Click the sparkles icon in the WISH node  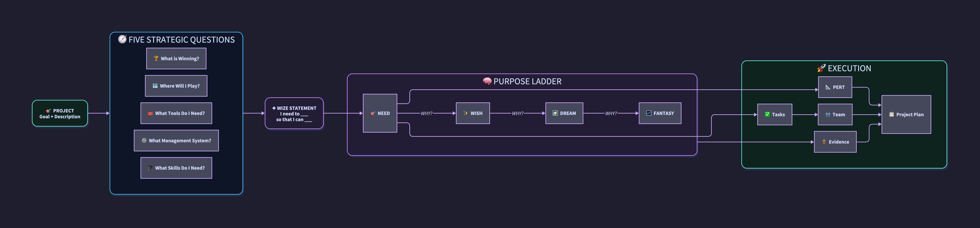click(466, 113)
